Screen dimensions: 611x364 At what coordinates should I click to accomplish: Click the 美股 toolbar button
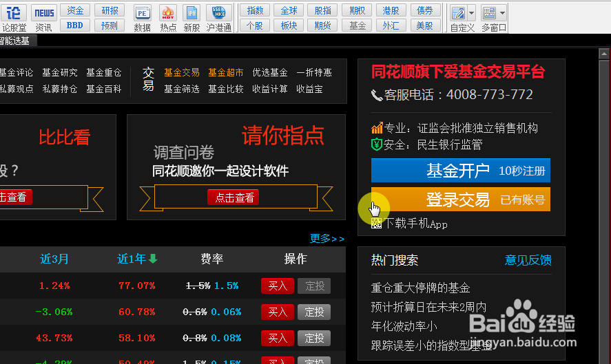point(425,25)
